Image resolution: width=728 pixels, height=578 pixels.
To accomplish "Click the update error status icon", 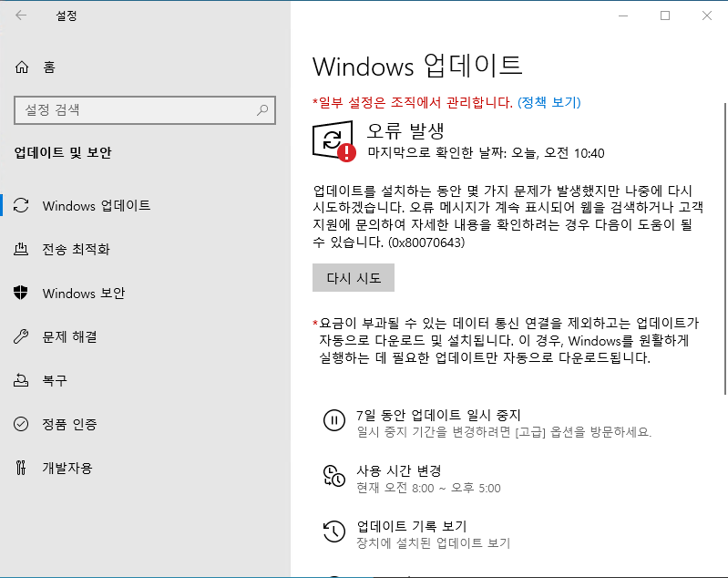I will tap(334, 140).
